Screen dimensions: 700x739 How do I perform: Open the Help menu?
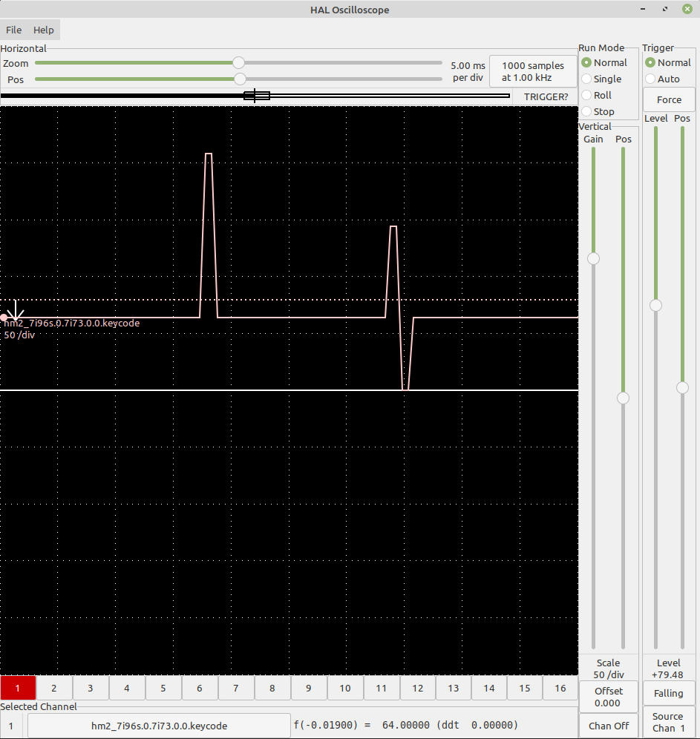(43, 30)
